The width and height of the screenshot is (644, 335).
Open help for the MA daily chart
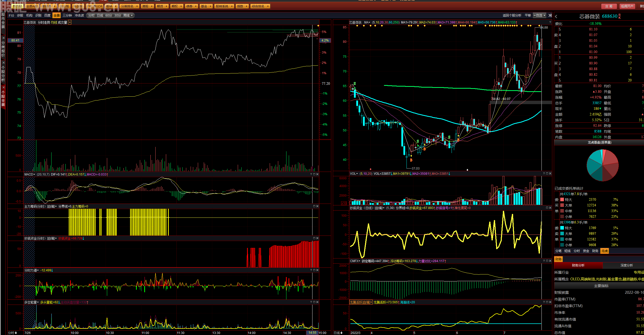click(x=550, y=22)
